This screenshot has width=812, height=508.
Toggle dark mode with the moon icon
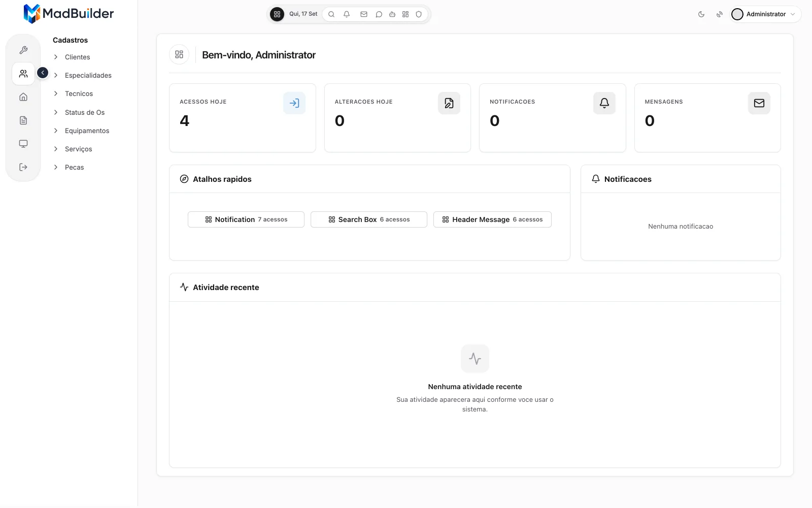point(701,14)
